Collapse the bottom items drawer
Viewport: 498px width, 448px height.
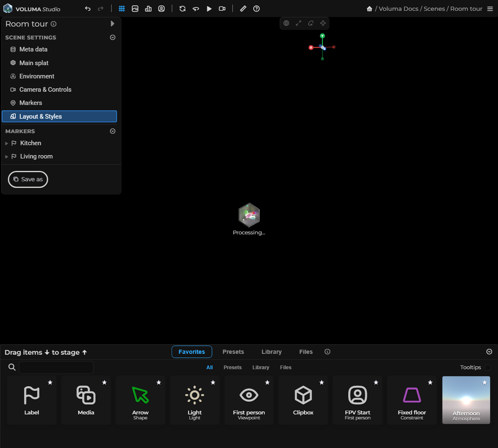pos(489,352)
